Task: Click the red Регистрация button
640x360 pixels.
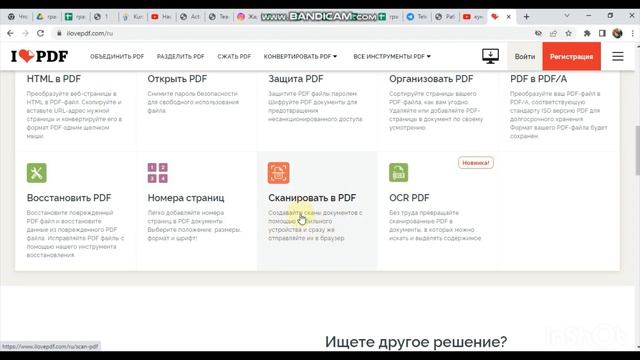Action: pyautogui.click(x=571, y=56)
